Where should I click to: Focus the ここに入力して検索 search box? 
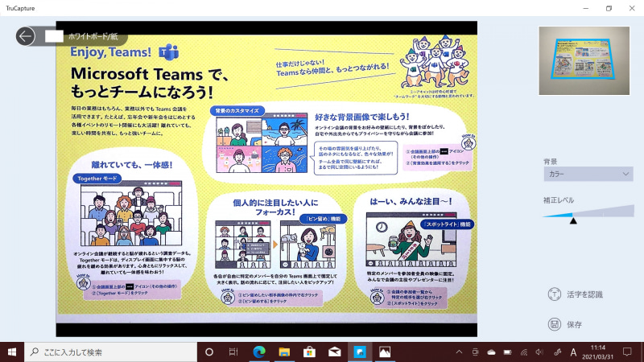111,352
